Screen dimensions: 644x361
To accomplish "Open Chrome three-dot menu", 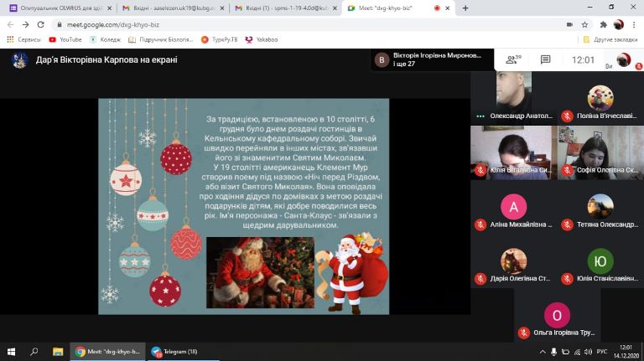I will (634, 24).
